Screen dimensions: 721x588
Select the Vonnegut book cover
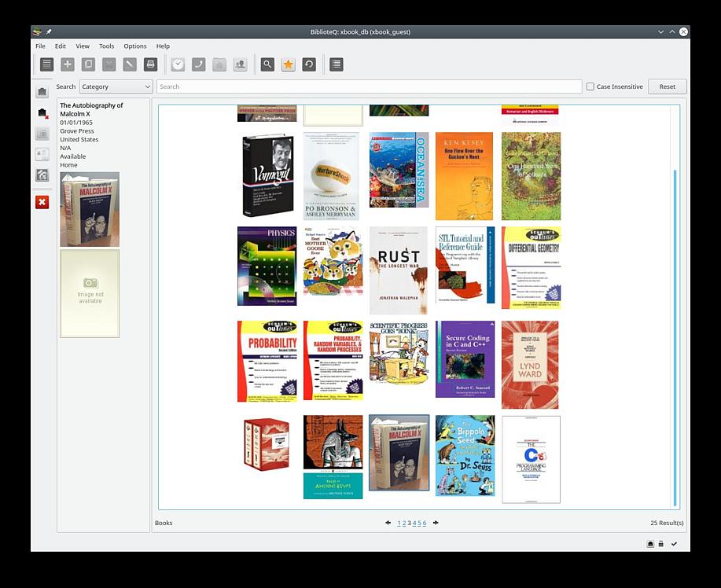(x=267, y=176)
